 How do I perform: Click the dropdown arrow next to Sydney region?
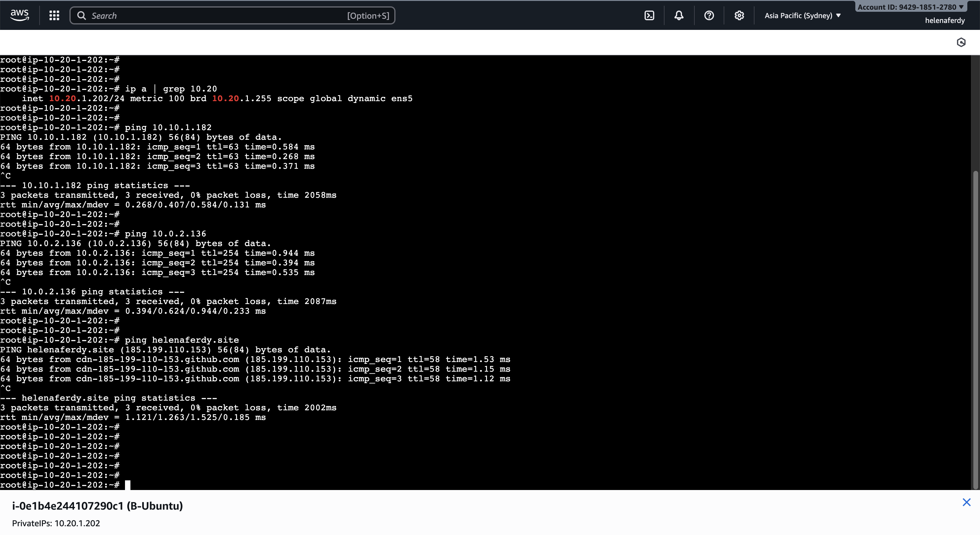[838, 16]
